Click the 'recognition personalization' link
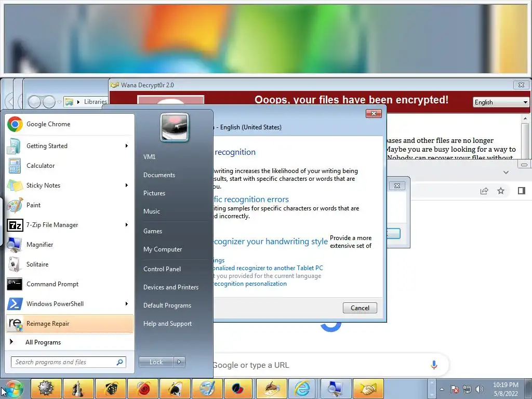 pos(250,284)
